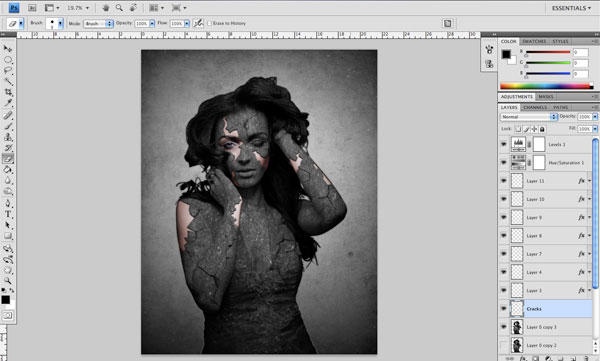Select the Rectangle shape tool
600x361 pixels.
click(8, 236)
